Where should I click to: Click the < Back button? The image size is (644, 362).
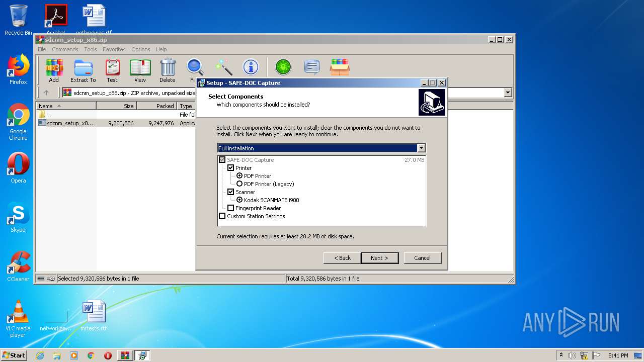pyautogui.click(x=343, y=258)
